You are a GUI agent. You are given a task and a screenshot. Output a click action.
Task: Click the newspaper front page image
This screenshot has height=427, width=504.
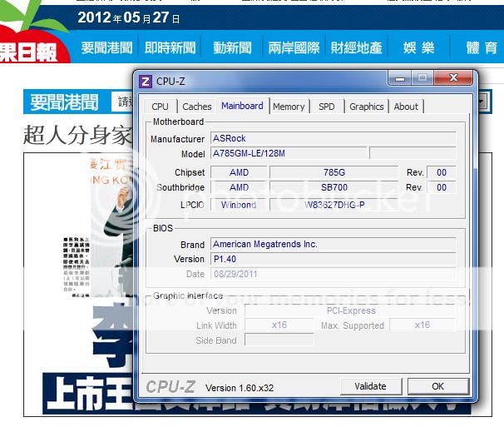pos(78,285)
